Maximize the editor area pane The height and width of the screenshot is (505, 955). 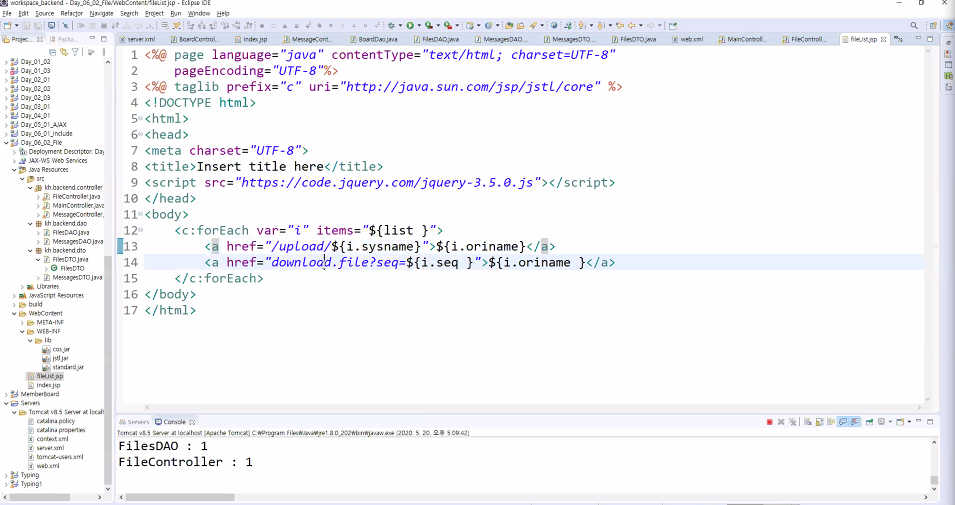pyautogui.click(x=930, y=39)
